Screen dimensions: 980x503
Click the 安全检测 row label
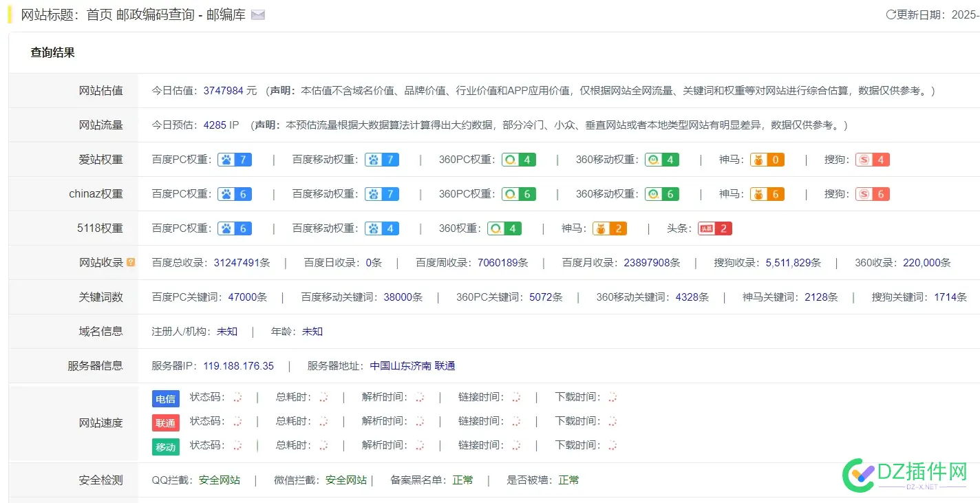coord(101,480)
